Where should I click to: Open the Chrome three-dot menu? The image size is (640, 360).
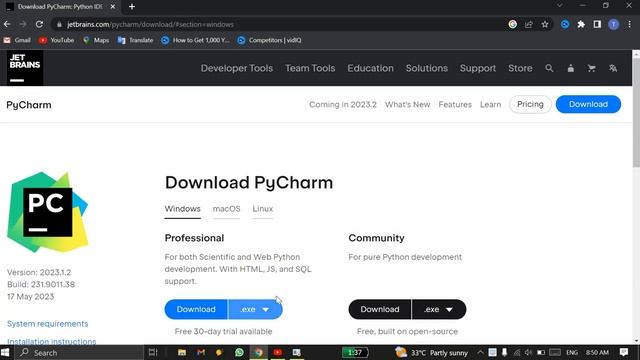coord(630,24)
